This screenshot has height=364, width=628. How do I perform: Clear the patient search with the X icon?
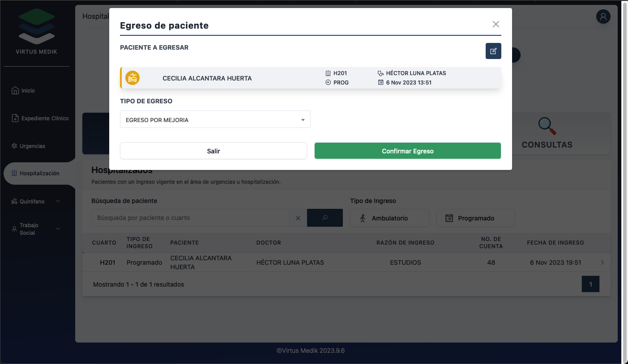tap(298, 218)
